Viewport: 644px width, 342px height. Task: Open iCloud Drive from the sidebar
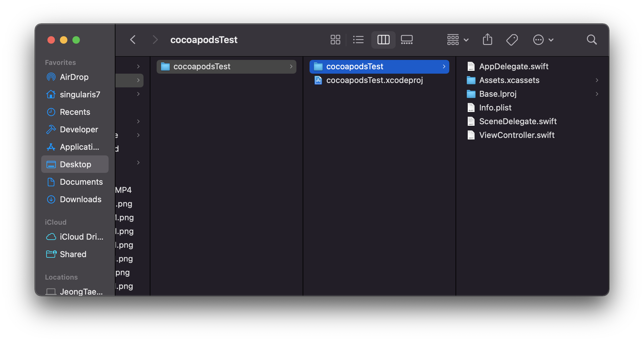coord(81,237)
